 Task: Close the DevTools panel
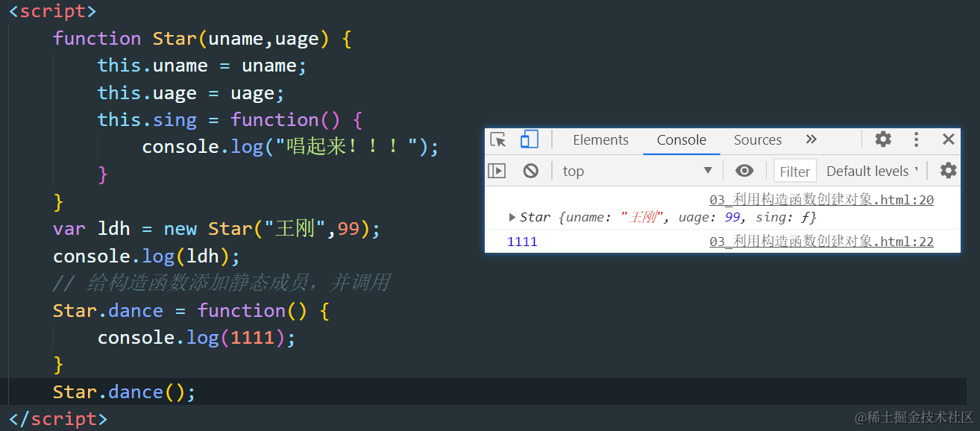[948, 139]
